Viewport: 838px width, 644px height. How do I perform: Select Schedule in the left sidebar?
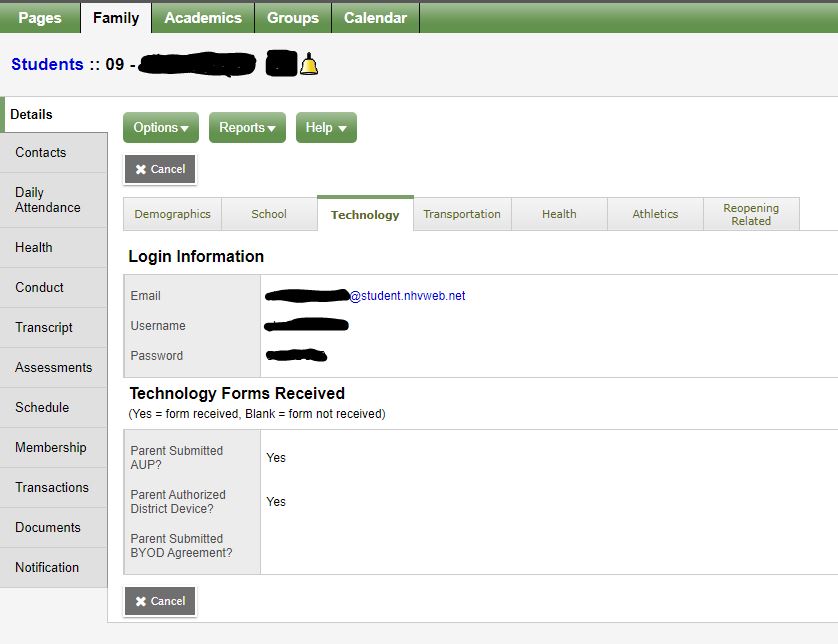tap(42, 408)
